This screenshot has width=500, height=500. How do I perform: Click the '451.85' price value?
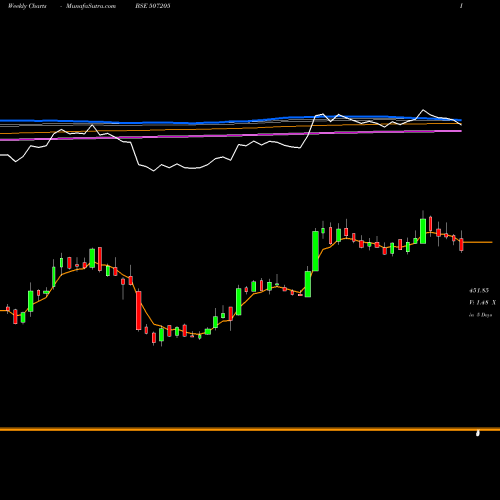click(479, 290)
